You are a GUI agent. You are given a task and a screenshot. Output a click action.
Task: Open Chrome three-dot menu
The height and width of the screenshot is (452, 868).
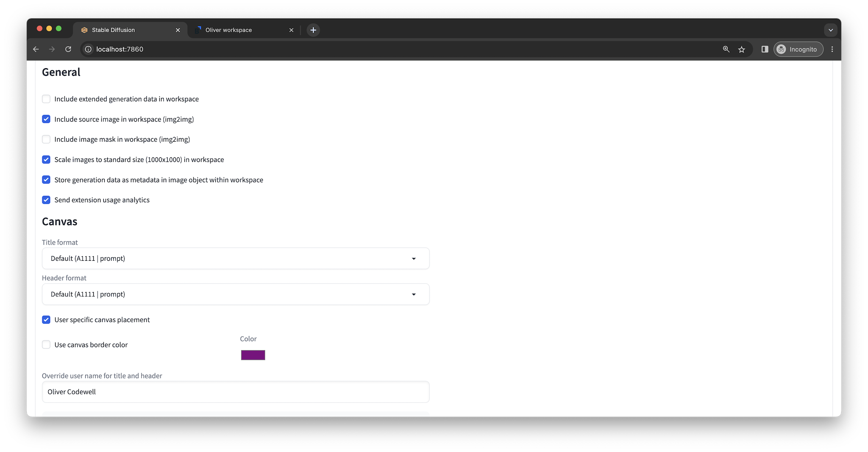832,49
